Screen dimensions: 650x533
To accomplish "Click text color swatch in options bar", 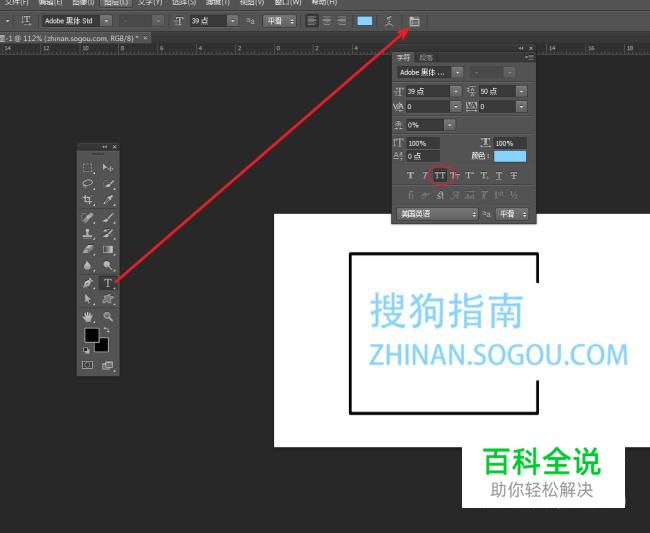I will [364, 21].
